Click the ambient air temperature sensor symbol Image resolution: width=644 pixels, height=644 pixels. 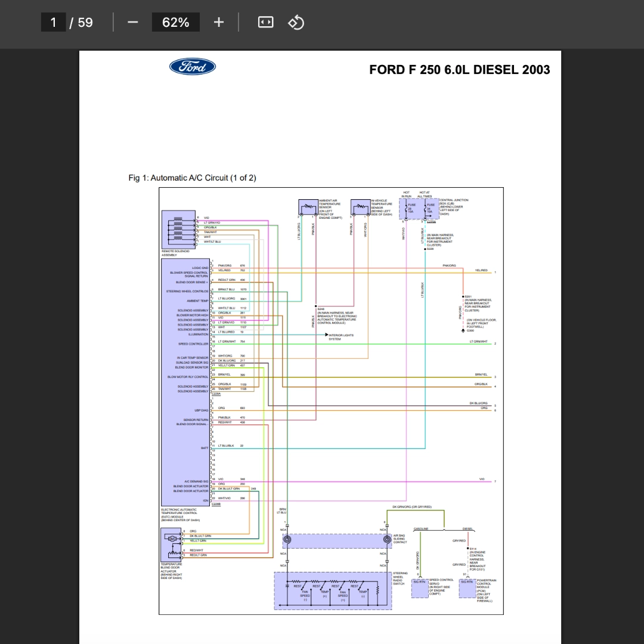click(x=308, y=206)
